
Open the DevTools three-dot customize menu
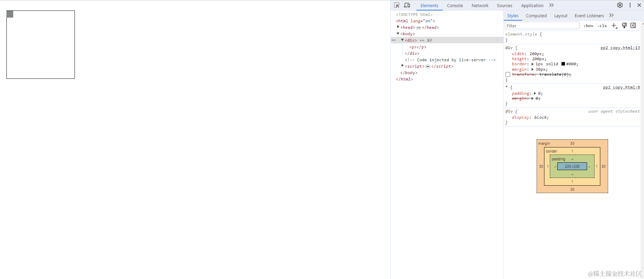630,5
